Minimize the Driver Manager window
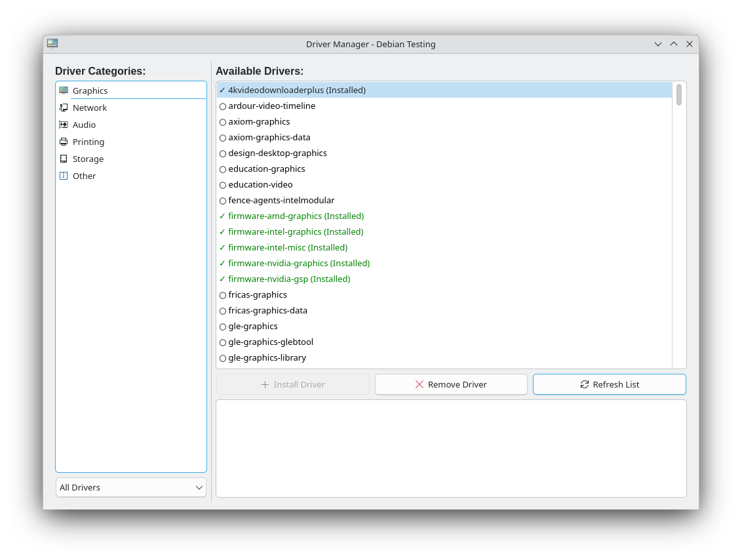The image size is (742, 560). click(x=657, y=44)
